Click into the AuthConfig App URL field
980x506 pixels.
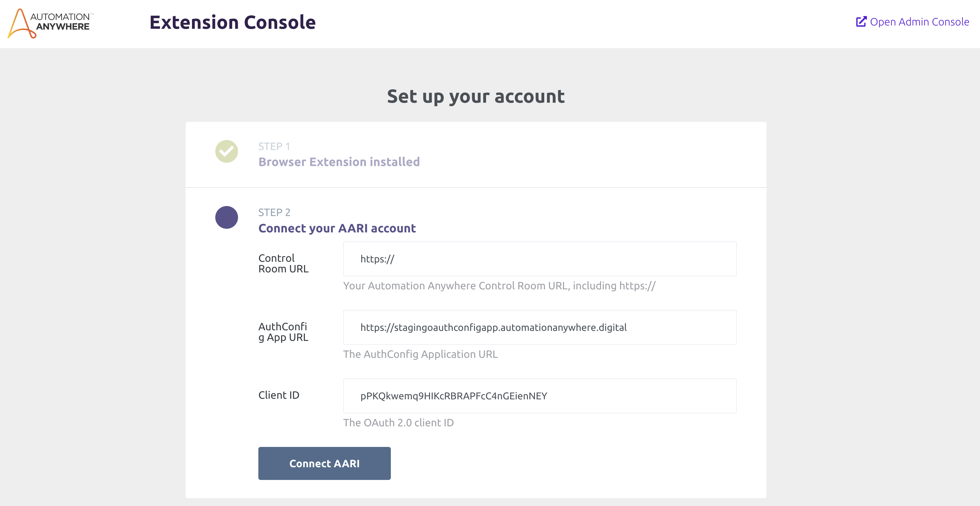click(x=539, y=327)
